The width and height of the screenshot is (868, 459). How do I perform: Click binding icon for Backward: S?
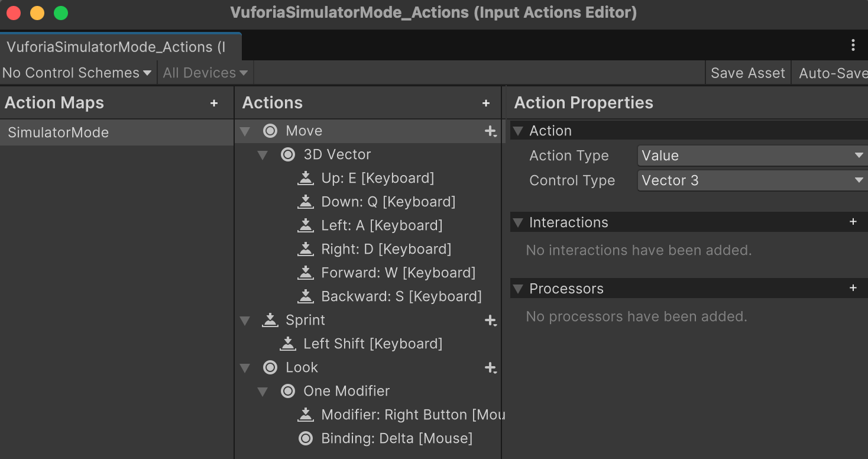(306, 296)
